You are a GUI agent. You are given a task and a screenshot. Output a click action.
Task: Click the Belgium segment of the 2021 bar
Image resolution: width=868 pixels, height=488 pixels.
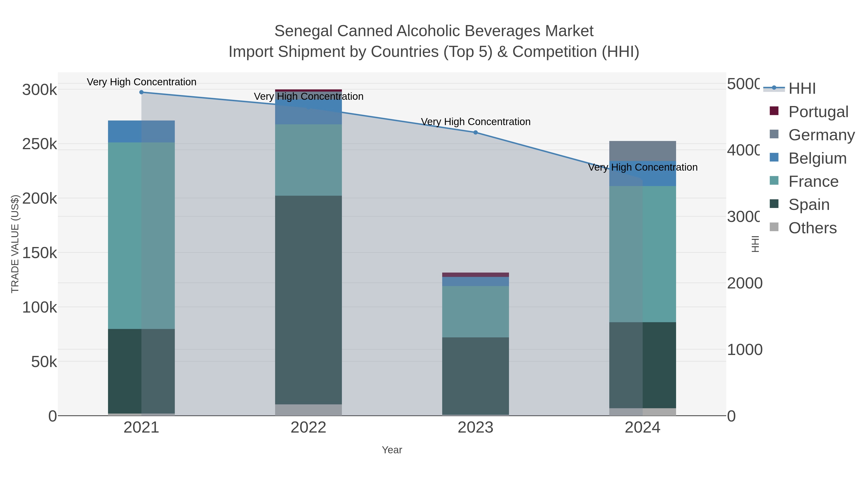click(x=142, y=131)
